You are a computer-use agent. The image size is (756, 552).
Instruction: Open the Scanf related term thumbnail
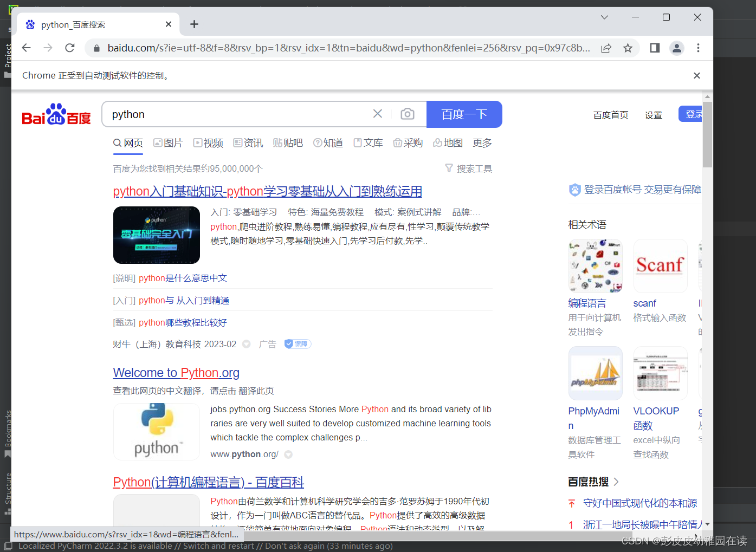coord(660,266)
